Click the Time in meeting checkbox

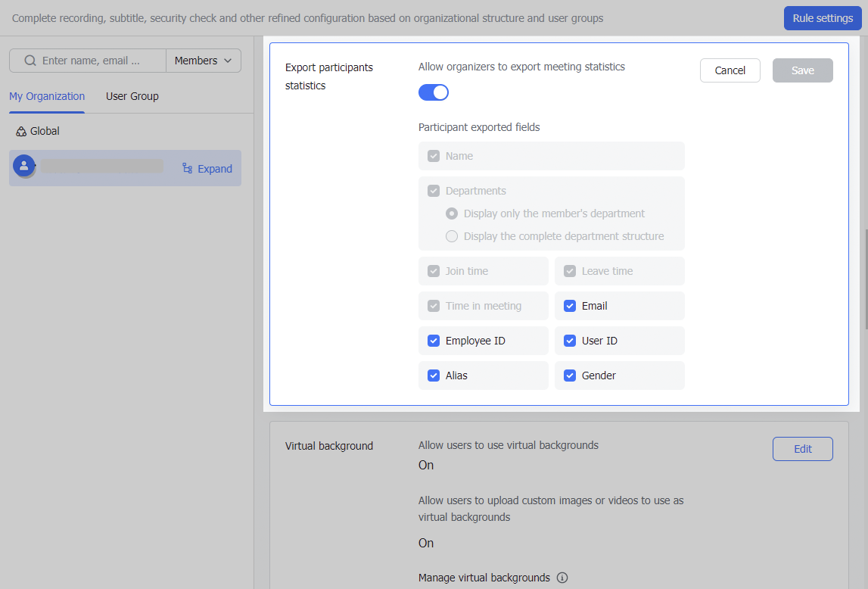pos(434,306)
